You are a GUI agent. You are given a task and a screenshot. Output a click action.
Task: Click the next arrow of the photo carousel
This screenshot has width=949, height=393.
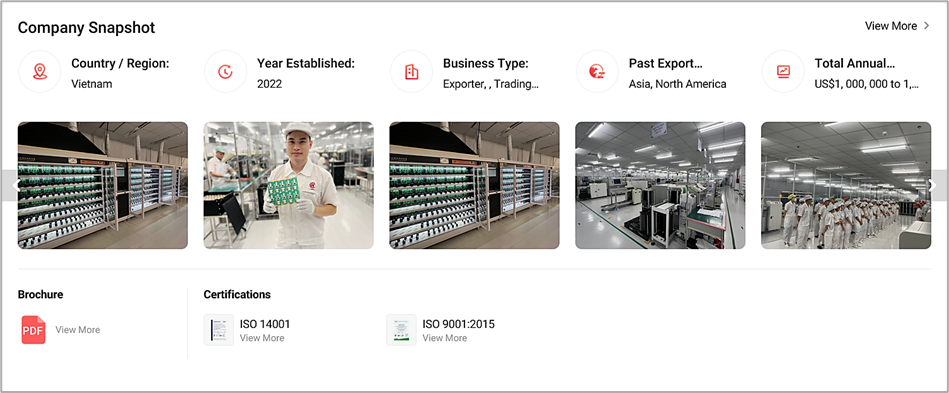click(x=935, y=185)
